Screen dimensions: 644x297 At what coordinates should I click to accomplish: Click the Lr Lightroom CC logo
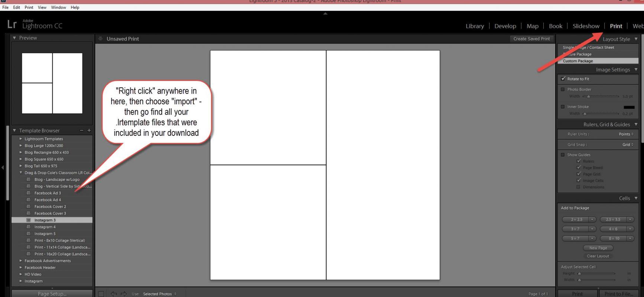(x=35, y=25)
